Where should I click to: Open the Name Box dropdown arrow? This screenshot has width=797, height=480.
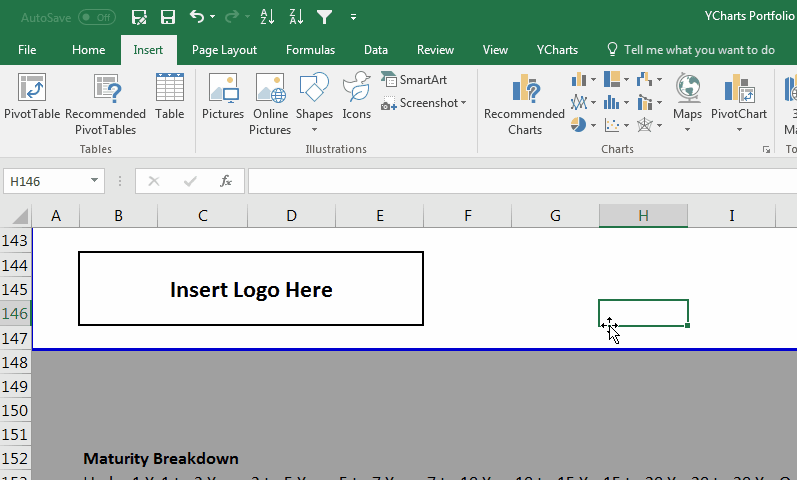[x=94, y=181]
